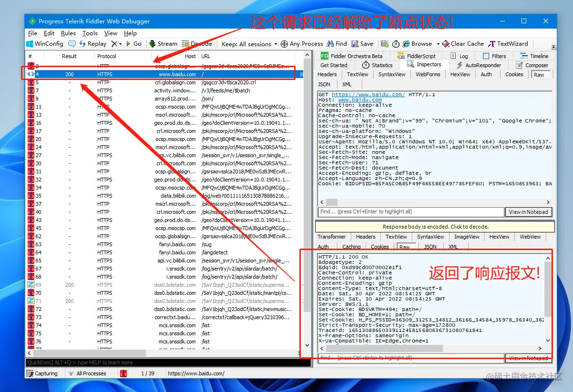Select session 7 activity.window... row
This screenshot has width=573, height=392.
pyautogui.click(x=165, y=90)
